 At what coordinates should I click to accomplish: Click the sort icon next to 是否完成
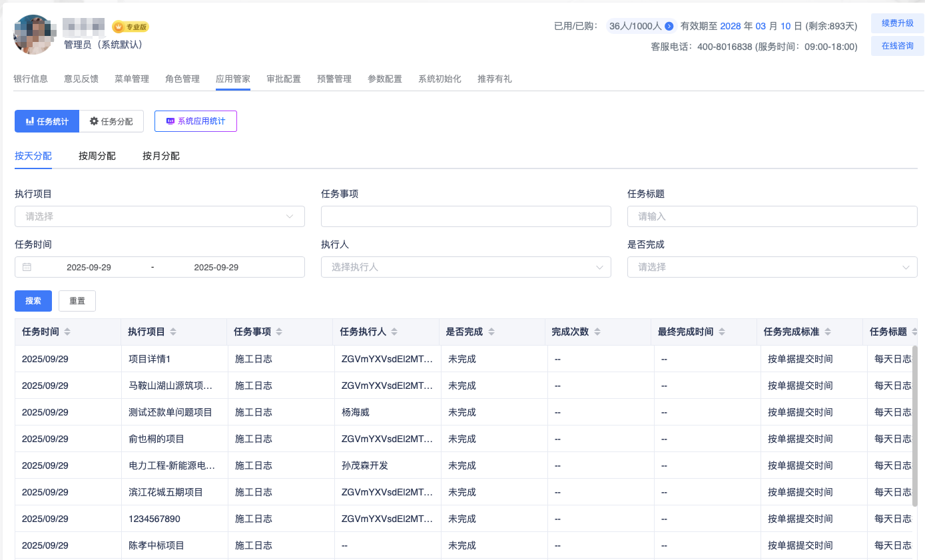tap(491, 332)
